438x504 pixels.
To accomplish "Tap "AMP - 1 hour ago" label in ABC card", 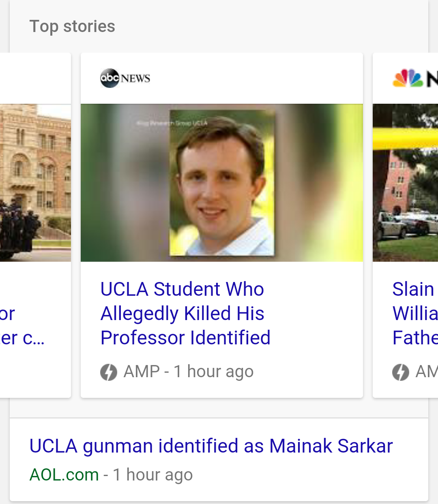I will (x=189, y=372).
